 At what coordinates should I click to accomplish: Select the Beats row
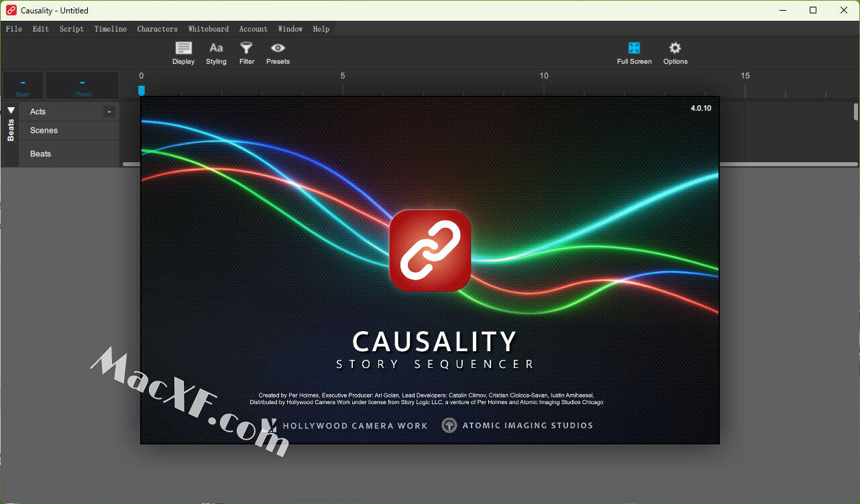69,153
